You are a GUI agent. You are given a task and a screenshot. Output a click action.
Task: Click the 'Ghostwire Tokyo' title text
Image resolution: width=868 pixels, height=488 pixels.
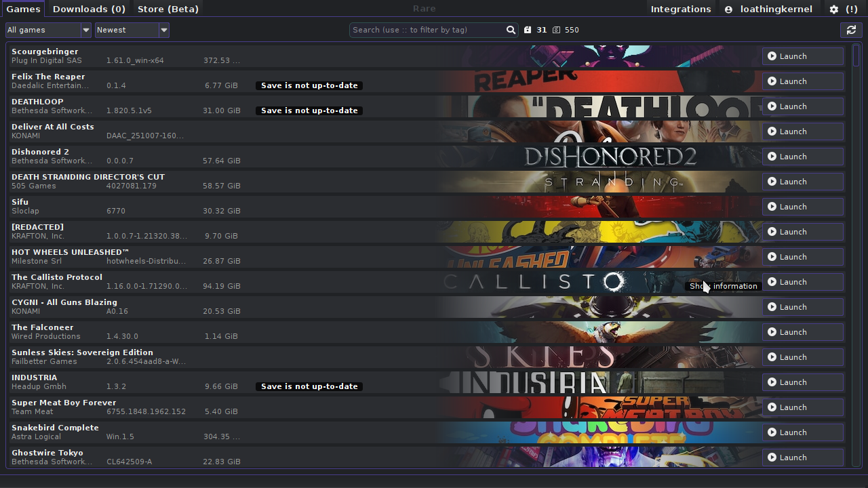(47, 453)
